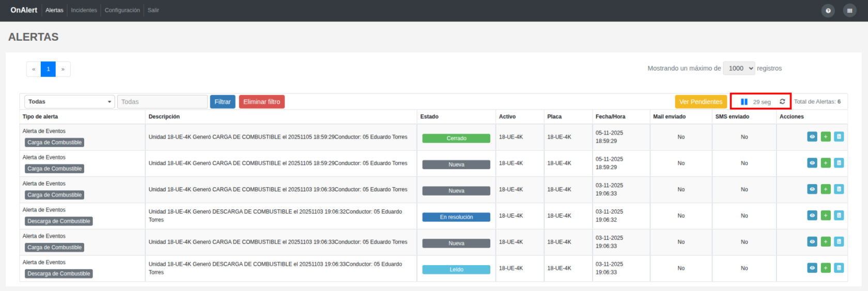Click green plus icon in En resolución row
Viewport: 868px width, 291px height.
pos(826,215)
